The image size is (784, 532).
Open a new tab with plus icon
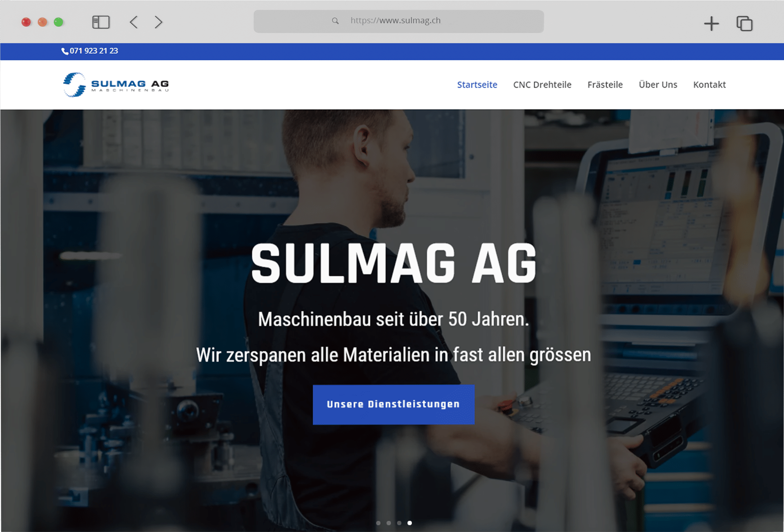(x=711, y=23)
